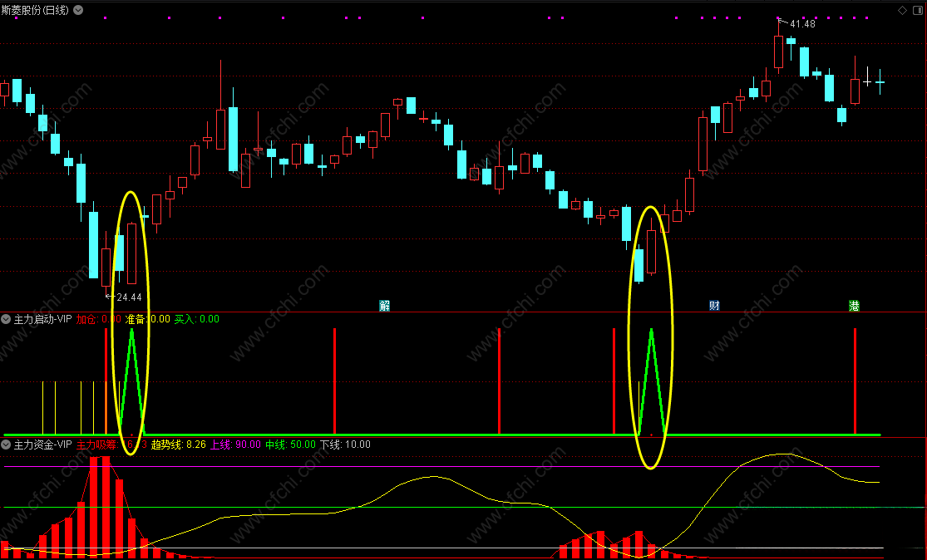Click the 斯菱股份(日线) chart title
The height and width of the screenshot is (560, 927).
pyautogui.click(x=35, y=10)
